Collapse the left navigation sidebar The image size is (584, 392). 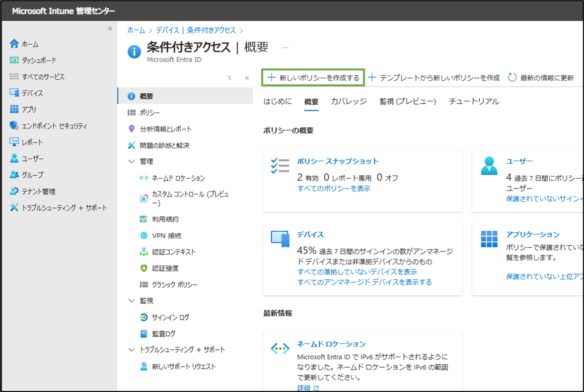coord(110,28)
